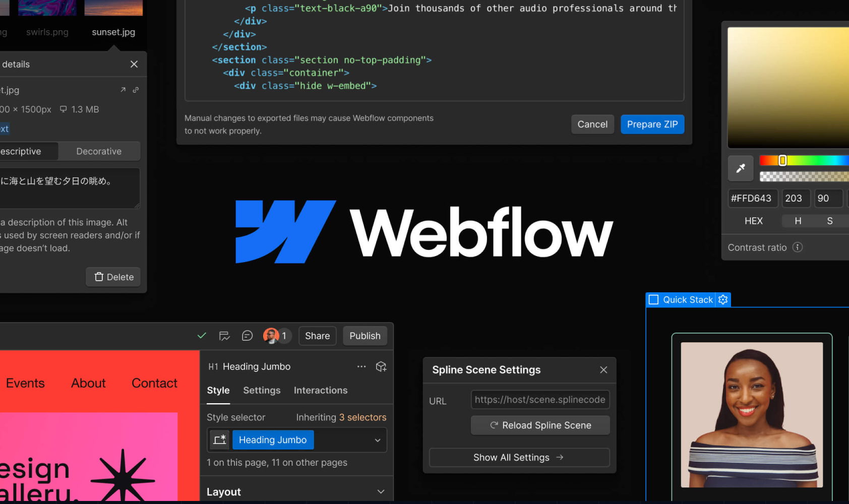The width and height of the screenshot is (849, 504).
Task: Click the Webflow logo mark
Action: (285, 232)
